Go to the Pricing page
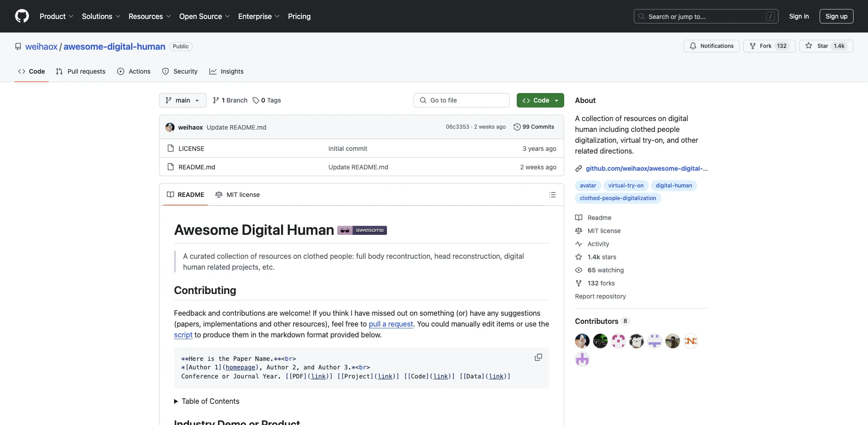The width and height of the screenshot is (868, 425). pyautogui.click(x=299, y=16)
